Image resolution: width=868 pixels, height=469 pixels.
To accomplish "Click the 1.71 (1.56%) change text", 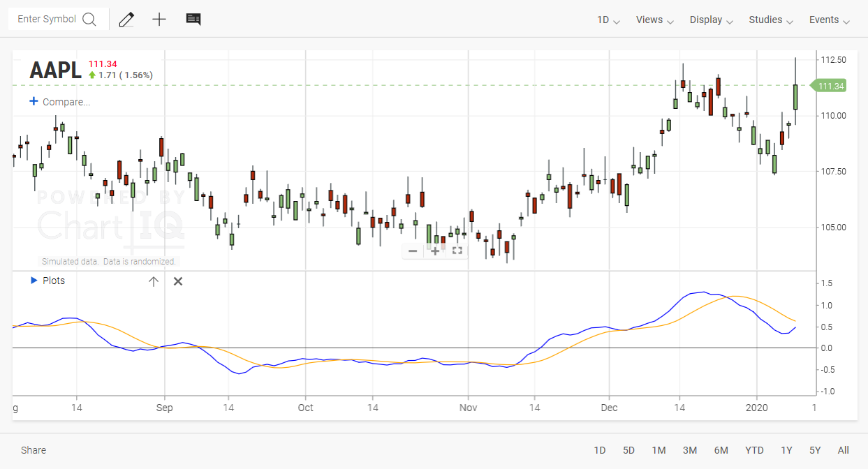I will coord(126,75).
